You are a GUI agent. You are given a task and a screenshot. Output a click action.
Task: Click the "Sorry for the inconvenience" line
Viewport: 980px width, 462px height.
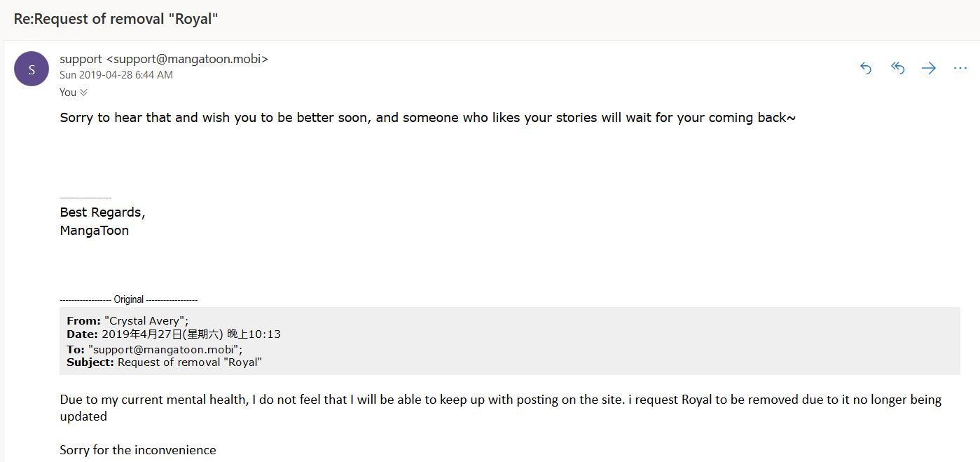138,450
